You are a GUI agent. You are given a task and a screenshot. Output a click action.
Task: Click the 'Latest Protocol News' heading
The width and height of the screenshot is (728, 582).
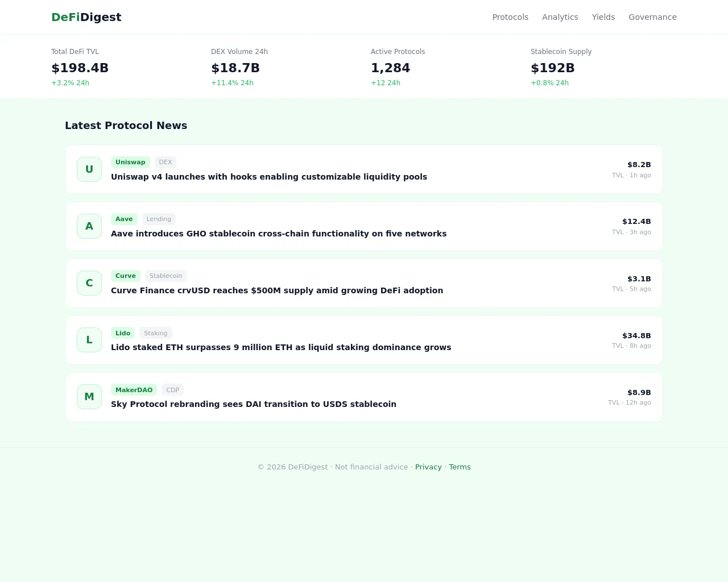126,126
